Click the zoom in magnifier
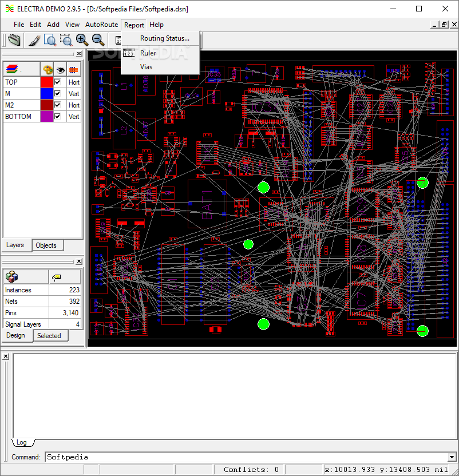Viewport: 459px width, 476px height. (x=82, y=40)
